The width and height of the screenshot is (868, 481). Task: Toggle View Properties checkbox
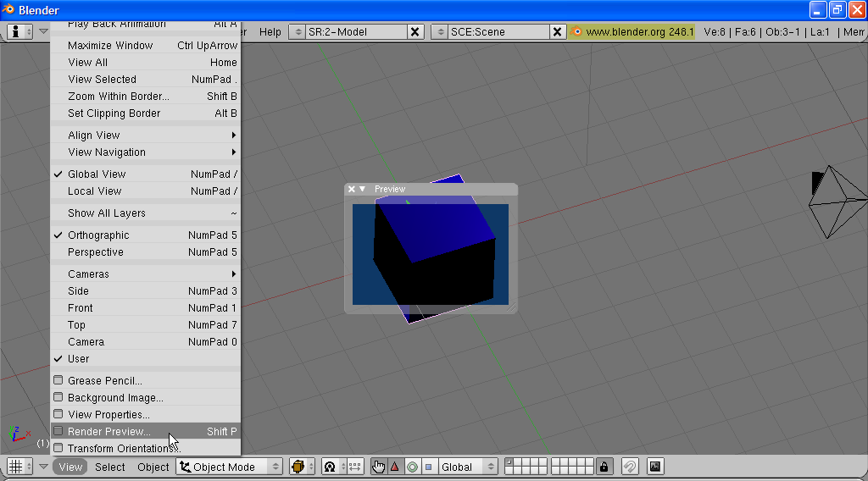pos(58,414)
